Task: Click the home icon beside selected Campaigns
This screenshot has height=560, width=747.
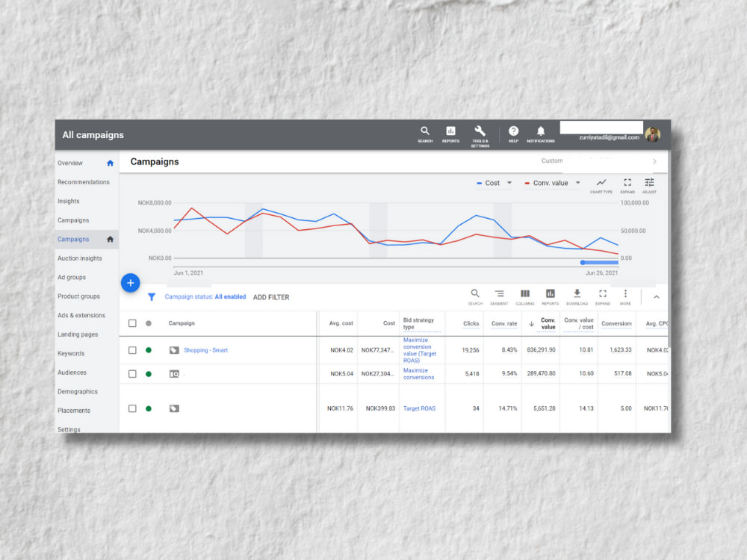Action: click(x=110, y=239)
